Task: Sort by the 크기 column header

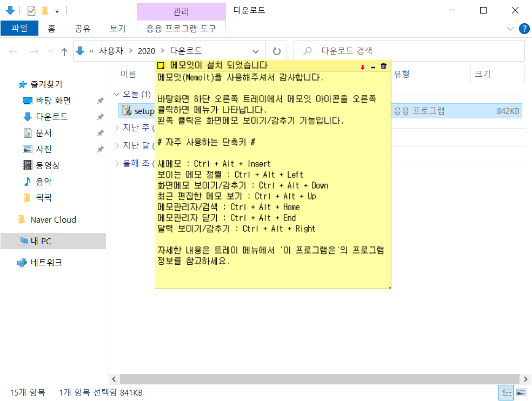Action: (482, 74)
